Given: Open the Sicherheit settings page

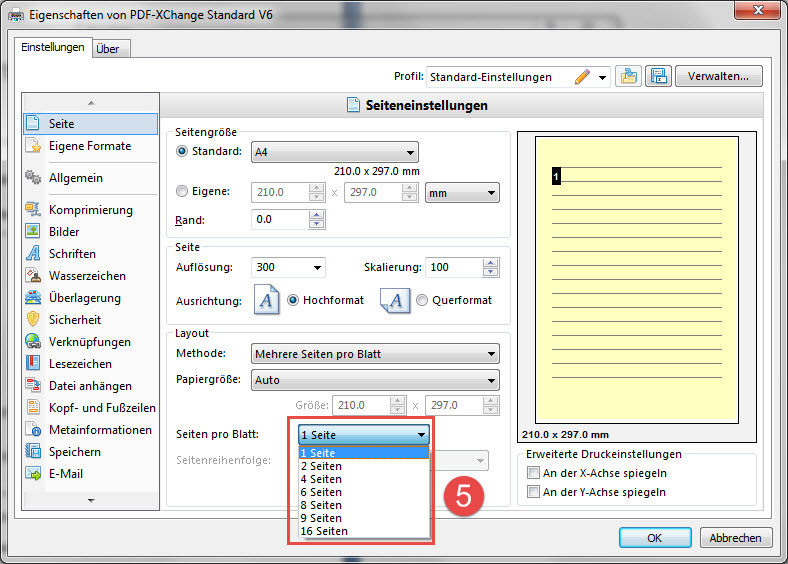Looking at the screenshot, I should tap(90, 320).
